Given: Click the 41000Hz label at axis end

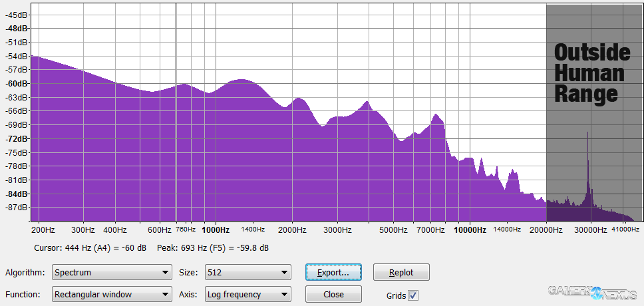Looking at the screenshot, I should 625,230.
